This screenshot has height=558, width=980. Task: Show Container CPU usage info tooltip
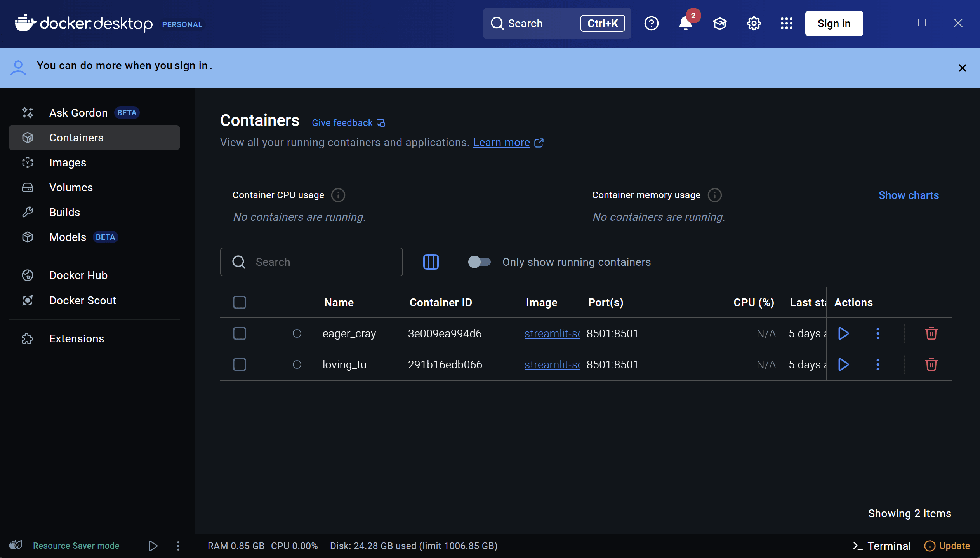click(x=338, y=195)
